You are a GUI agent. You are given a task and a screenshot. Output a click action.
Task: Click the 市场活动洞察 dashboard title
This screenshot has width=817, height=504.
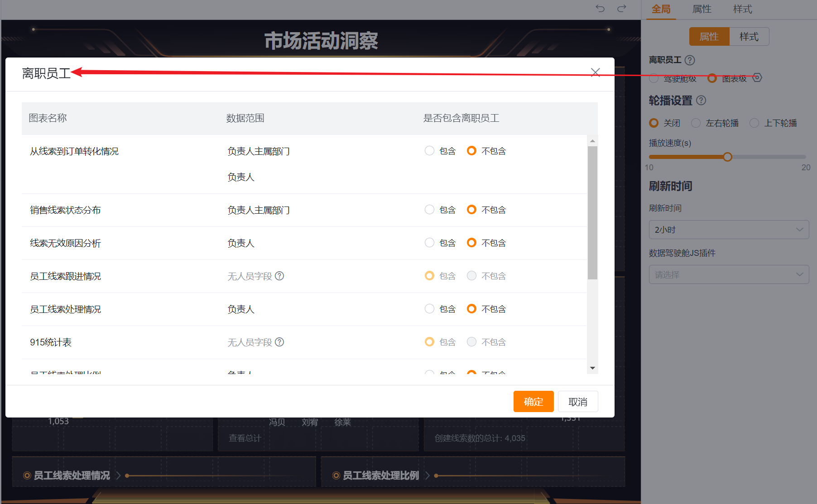pyautogui.click(x=321, y=41)
